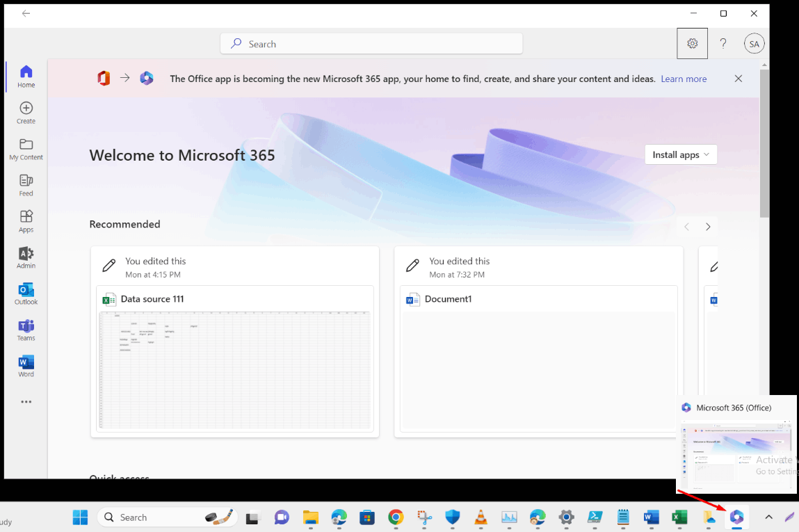Open the Windows Start menu

80,517
